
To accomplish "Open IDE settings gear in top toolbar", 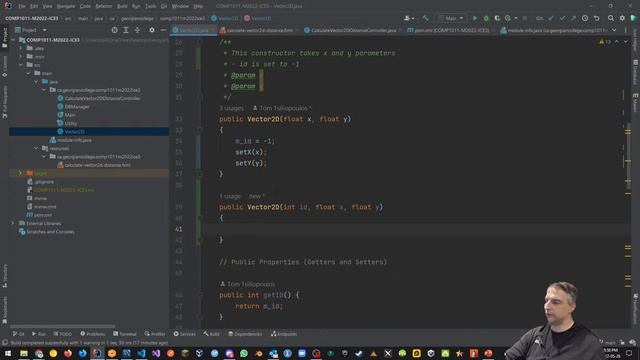I will (622, 18).
